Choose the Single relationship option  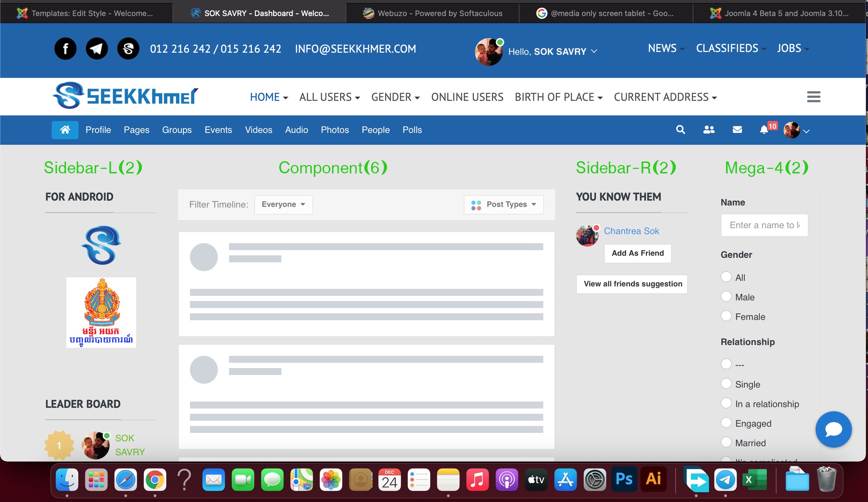point(726,384)
